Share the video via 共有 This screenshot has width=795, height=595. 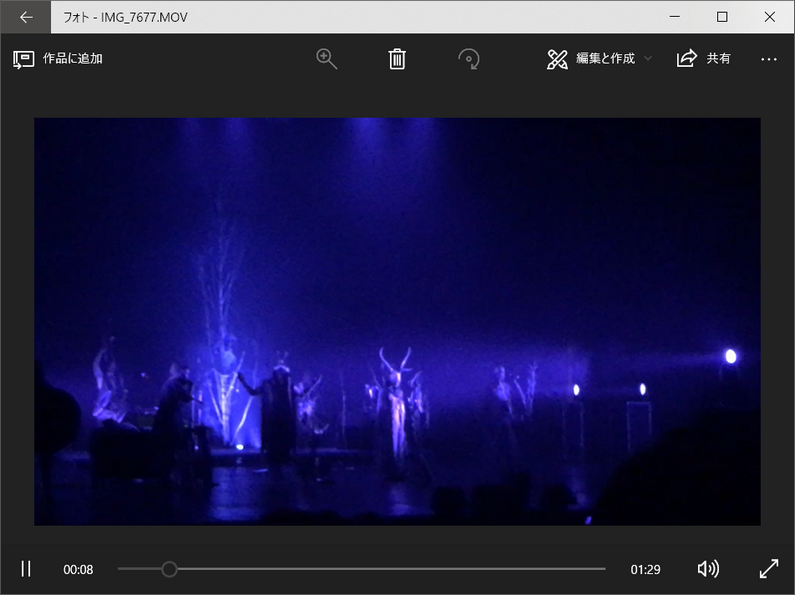704,59
